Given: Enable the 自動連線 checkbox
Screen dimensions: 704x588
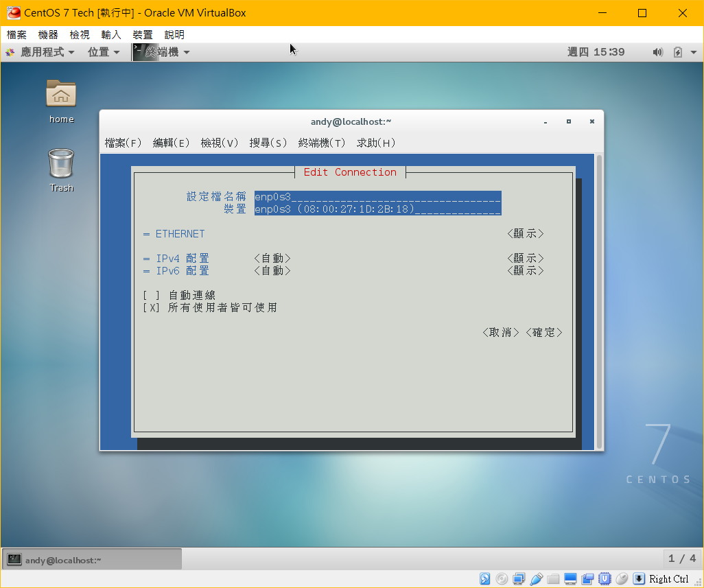Looking at the screenshot, I should click(151, 295).
